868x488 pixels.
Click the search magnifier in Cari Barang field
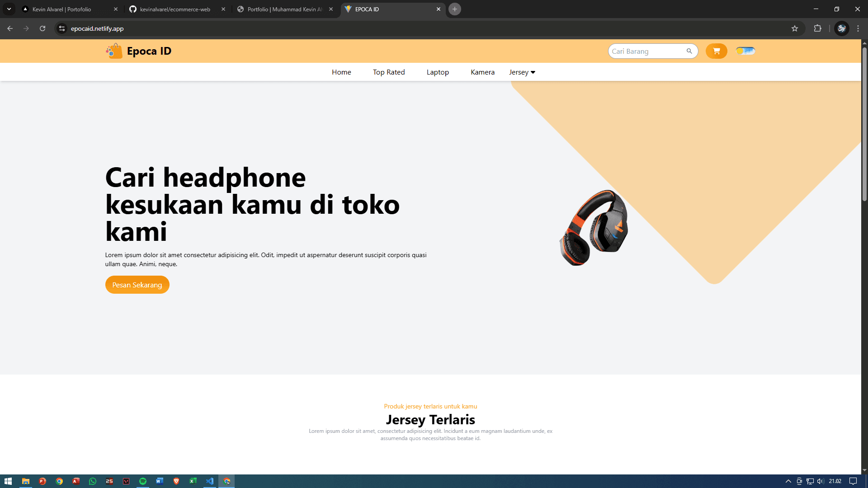689,51
